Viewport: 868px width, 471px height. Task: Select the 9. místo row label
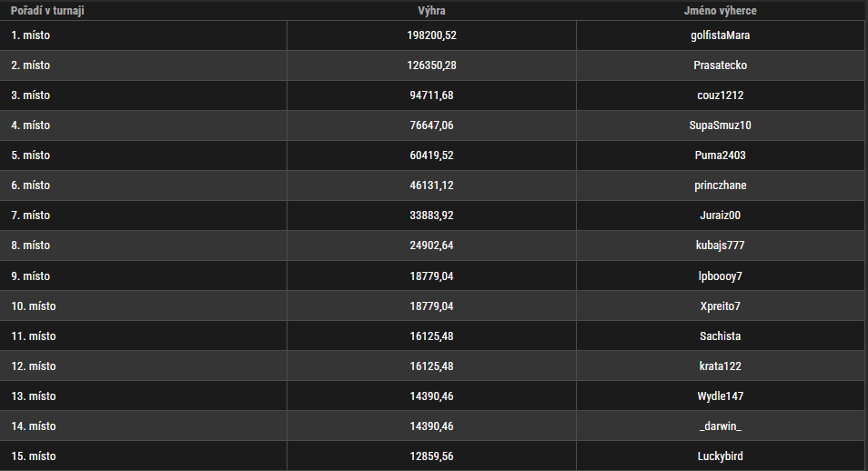tap(30, 276)
